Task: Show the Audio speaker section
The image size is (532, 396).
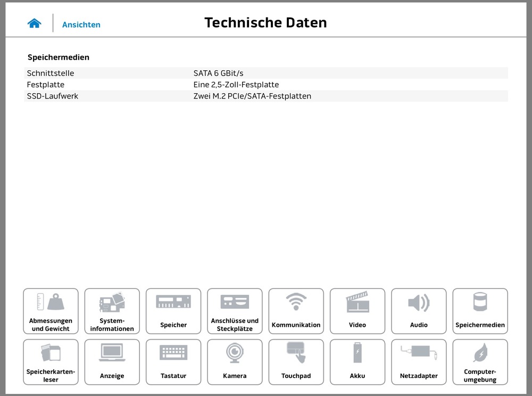Action: (419, 311)
